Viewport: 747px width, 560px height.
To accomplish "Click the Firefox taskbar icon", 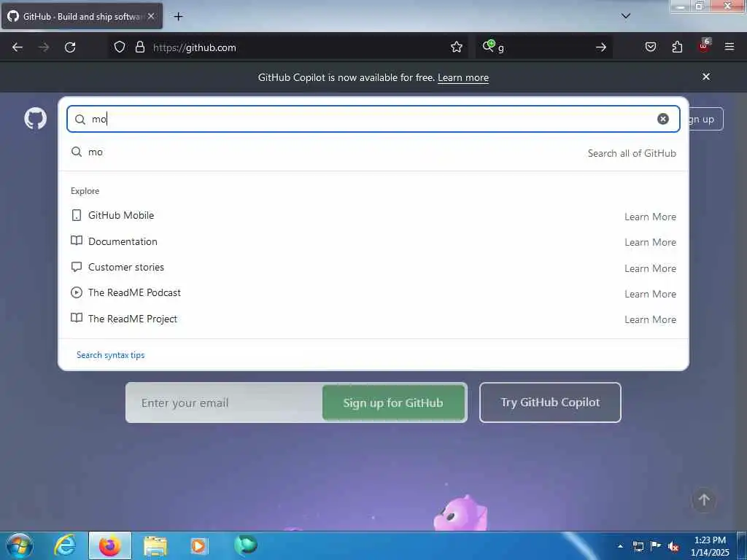I will coord(109,545).
